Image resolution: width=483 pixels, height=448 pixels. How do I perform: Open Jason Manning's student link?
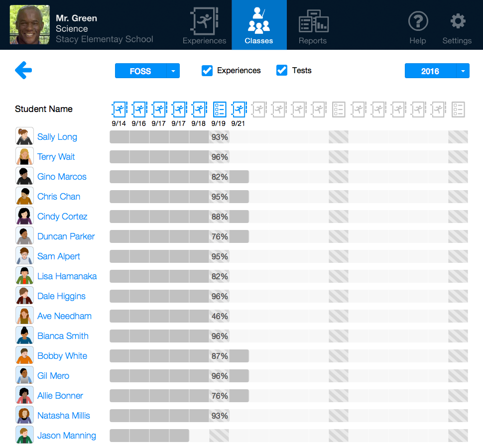pos(67,436)
